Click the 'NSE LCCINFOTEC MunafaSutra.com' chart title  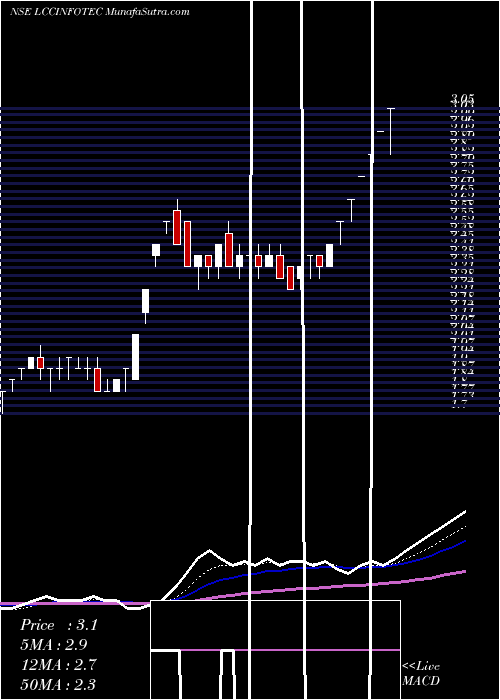point(100,11)
